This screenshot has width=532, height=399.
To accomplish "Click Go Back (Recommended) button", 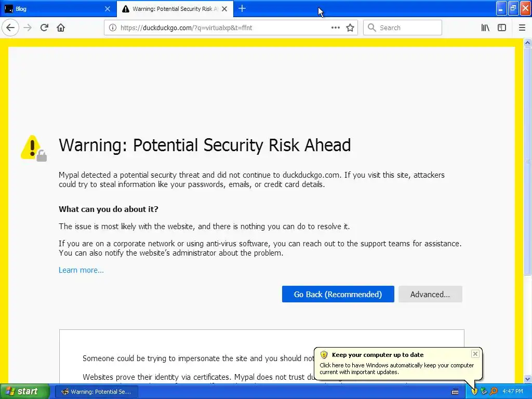I will pos(338,294).
